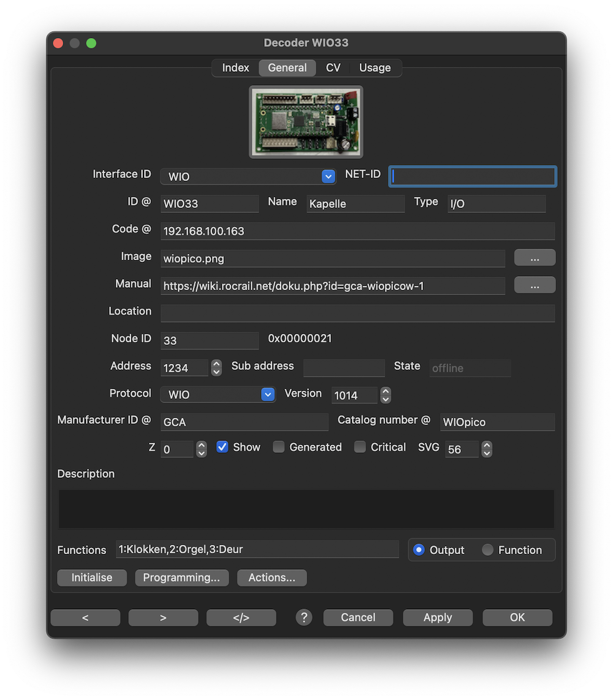Switch to the CV tab
613x700 pixels.
[333, 68]
